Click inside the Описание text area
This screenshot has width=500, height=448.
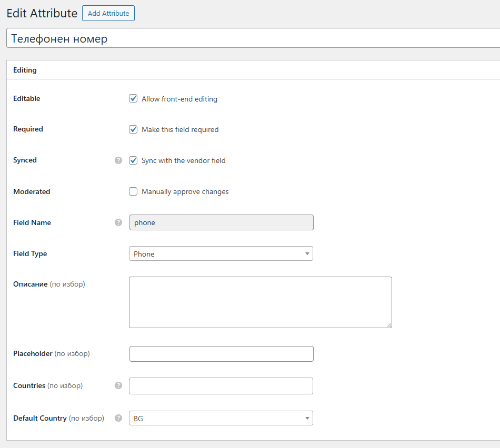(x=260, y=302)
